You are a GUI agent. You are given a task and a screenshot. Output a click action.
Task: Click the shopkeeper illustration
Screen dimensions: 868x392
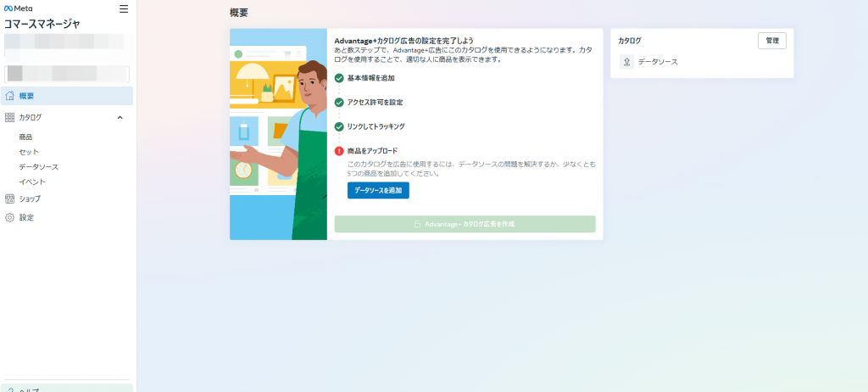(278, 134)
